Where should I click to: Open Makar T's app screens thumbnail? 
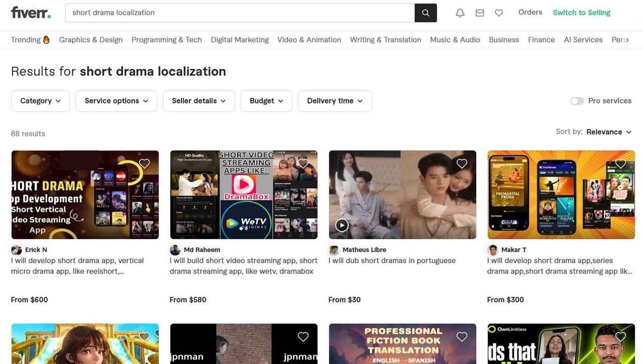561,195
